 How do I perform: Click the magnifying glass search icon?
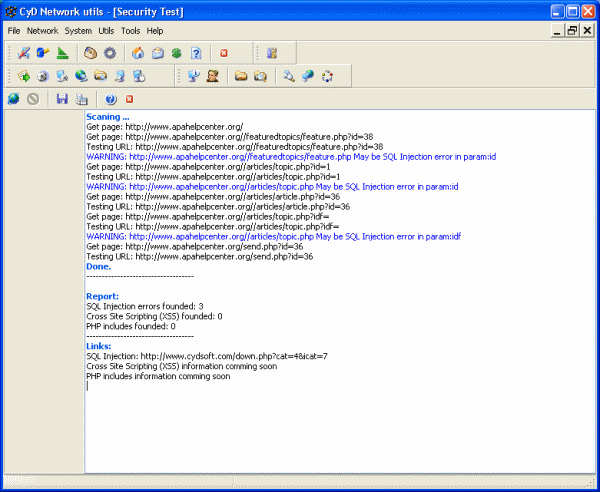[x=289, y=76]
